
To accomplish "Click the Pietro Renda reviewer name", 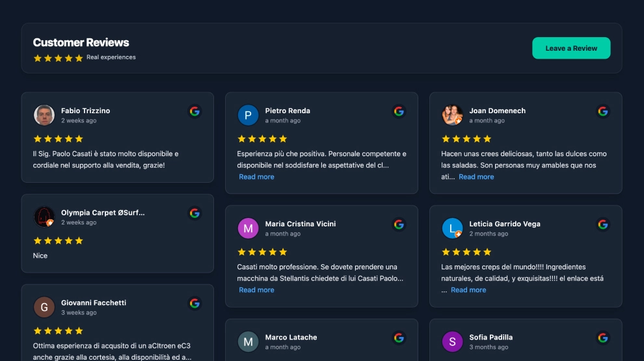I will 288,111.
